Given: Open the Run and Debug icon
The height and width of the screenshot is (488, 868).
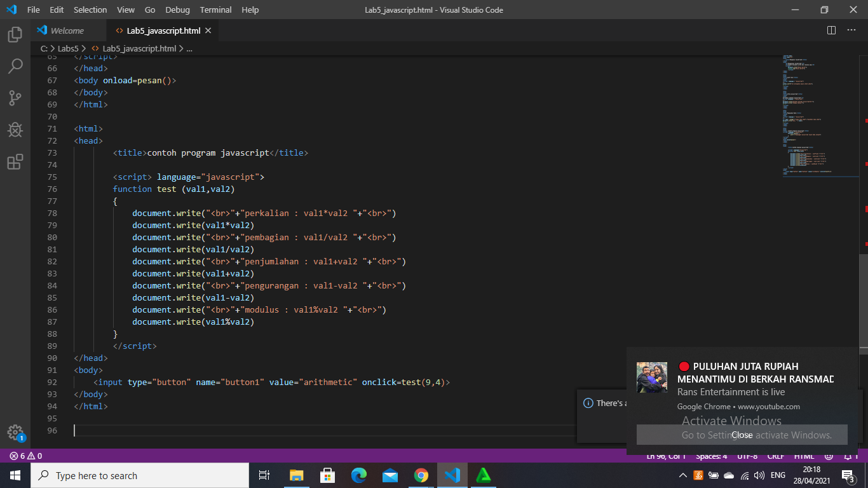Looking at the screenshot, I should 14,129.
